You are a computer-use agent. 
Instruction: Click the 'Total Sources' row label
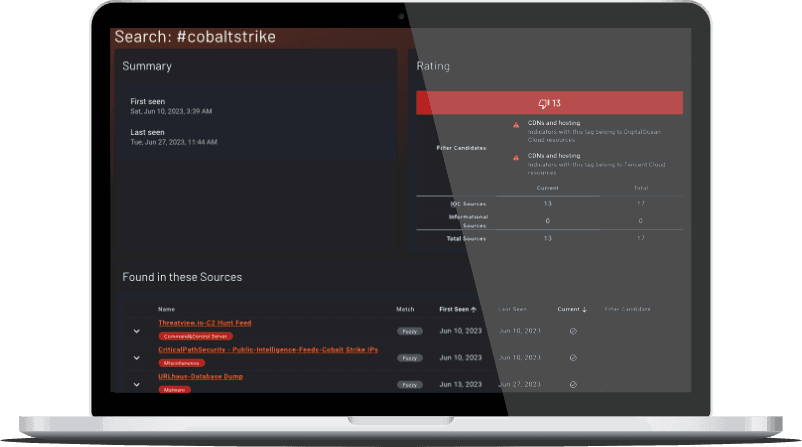click(x=466, y=238)
